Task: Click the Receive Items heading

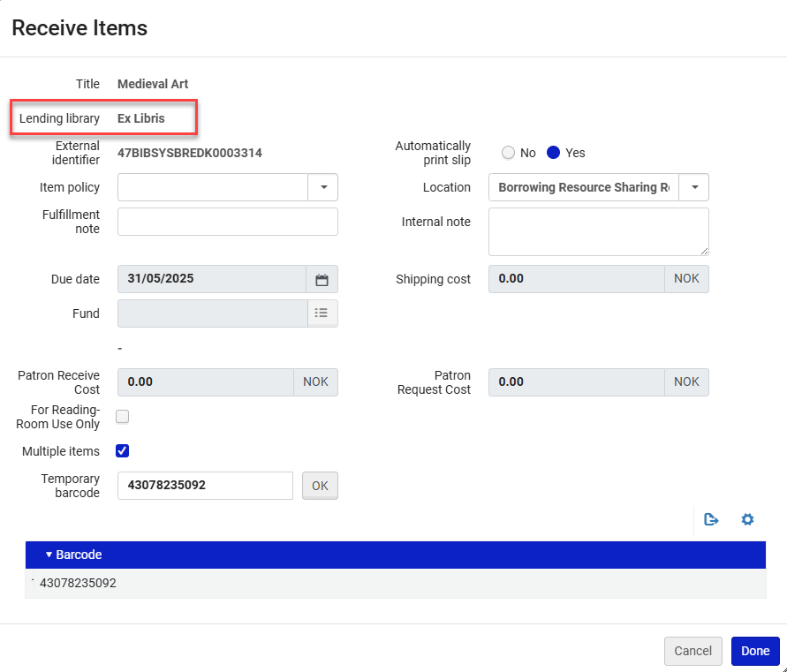Action: (79, 28)
